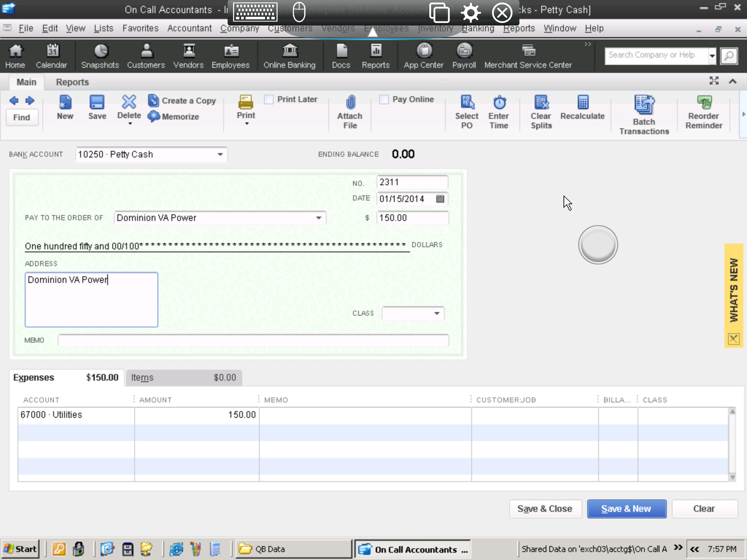Open Batch Transactions
Screen dimensions: 747x560
(644, 115)
